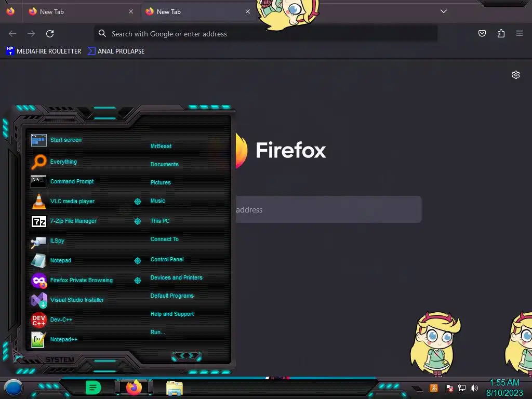Click volume speaker tray icon
This screenshot has height=399, width=532.
click(474, 388)
